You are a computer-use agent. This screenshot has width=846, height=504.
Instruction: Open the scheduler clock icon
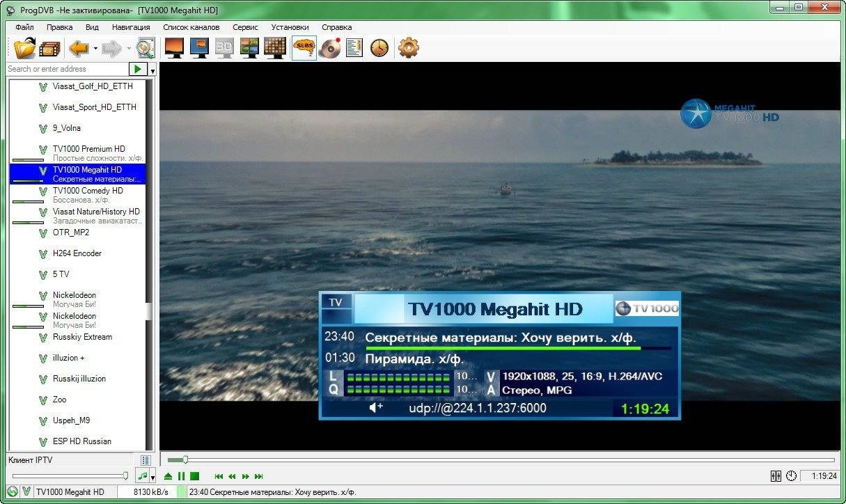[379, 48]
